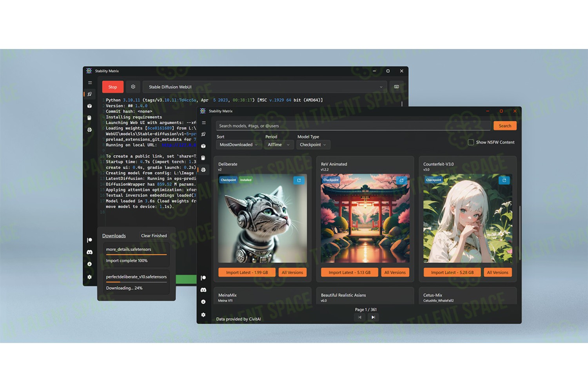Open downloads arrow icon in back window sidebar

click(x=90, y=264)
